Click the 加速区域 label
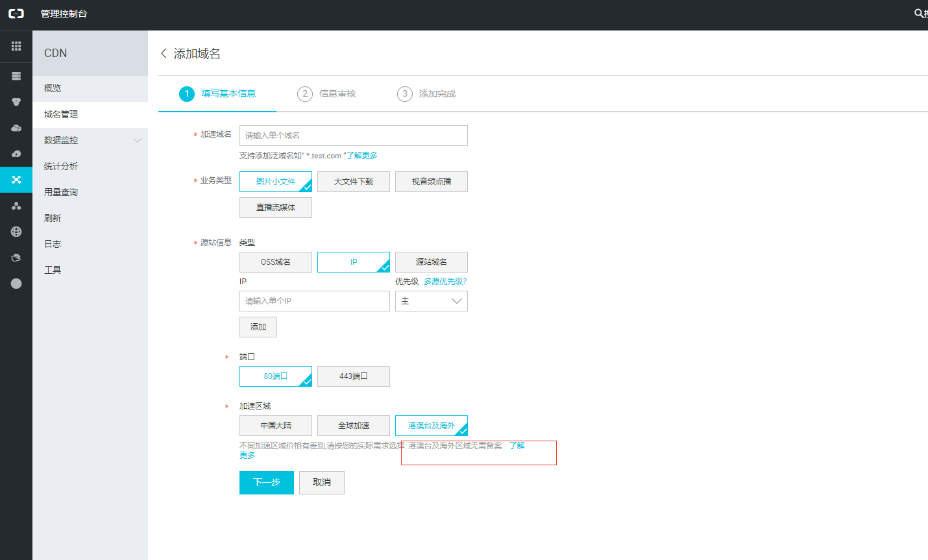Viewport: 928px width, 560px height. coord(255,406)
